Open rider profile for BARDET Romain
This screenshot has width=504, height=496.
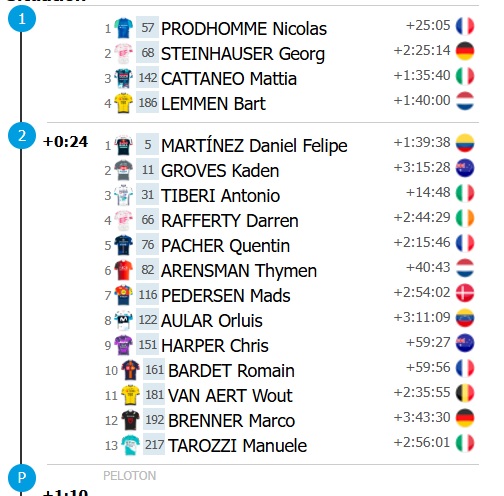pyautogui.click(x=231, y=371)
